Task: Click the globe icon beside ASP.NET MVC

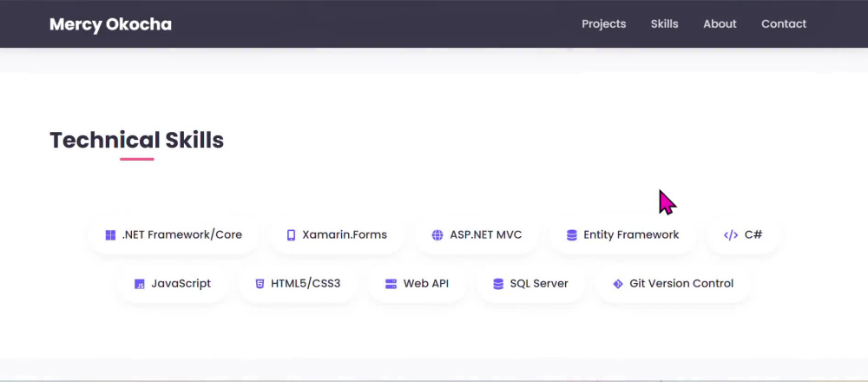Action: pos(437,235)
